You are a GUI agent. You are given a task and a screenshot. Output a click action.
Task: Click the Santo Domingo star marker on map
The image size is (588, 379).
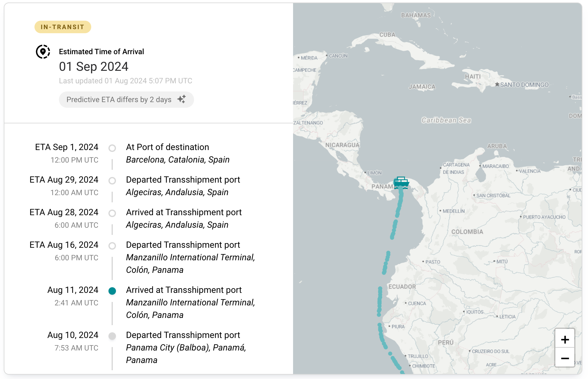point(497,84)
